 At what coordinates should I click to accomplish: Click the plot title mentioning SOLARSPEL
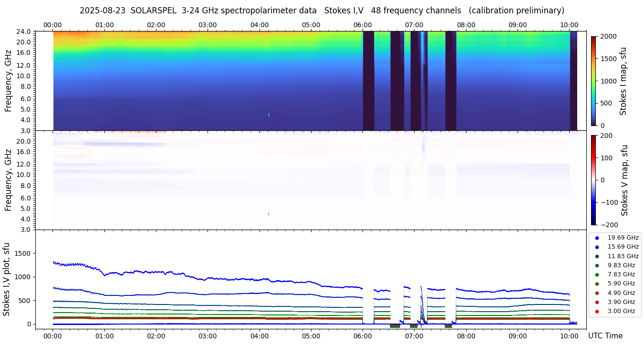pyautogui.click(x=322, y=10)
